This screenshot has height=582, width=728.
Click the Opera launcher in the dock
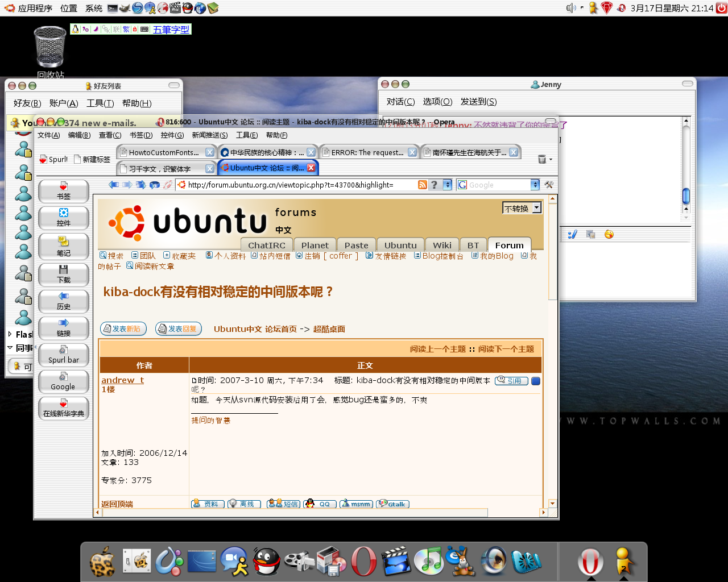[363, 562]
